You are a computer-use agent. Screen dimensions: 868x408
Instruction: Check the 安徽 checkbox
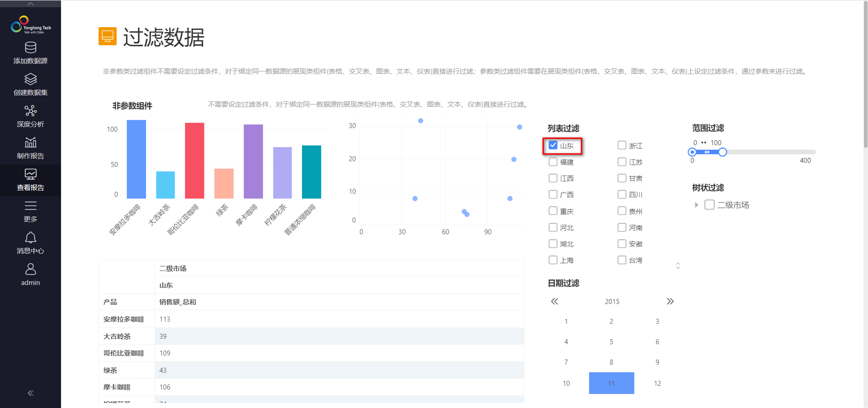click(x=622, y=243)
